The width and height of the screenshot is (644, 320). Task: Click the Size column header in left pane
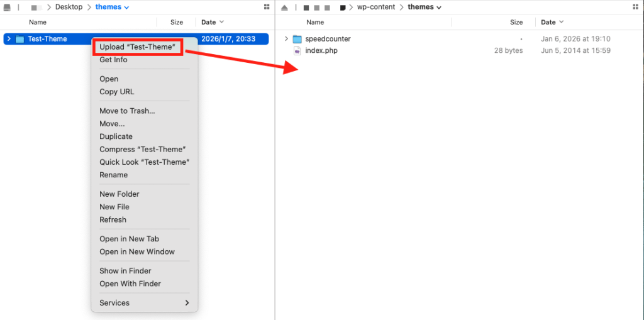point(177,22)
